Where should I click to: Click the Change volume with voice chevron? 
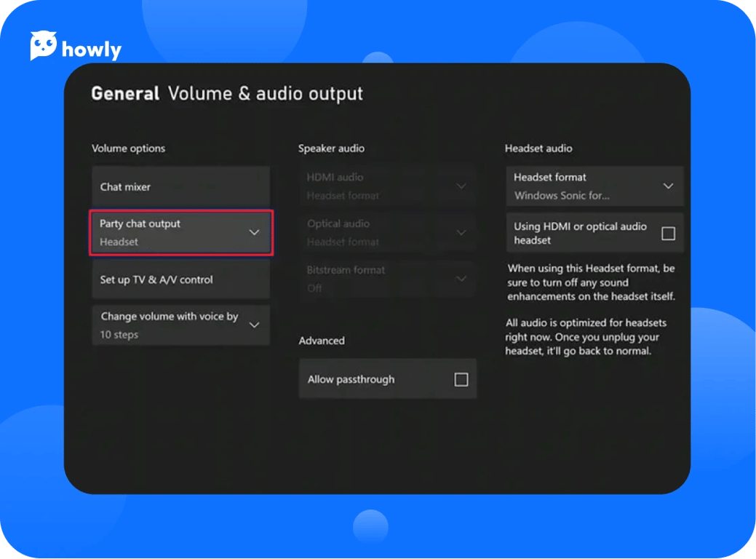255,325
